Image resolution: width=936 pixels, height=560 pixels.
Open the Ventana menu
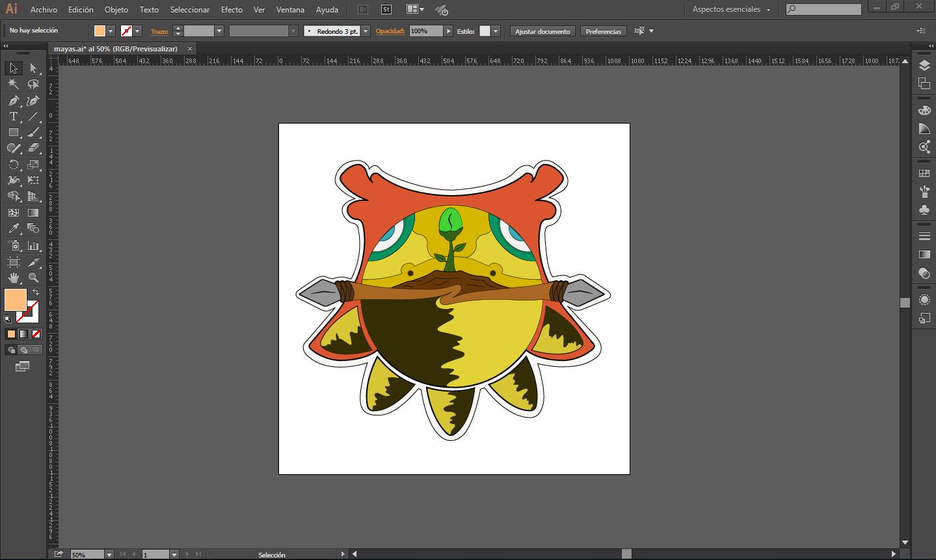(x=290, y=10)
